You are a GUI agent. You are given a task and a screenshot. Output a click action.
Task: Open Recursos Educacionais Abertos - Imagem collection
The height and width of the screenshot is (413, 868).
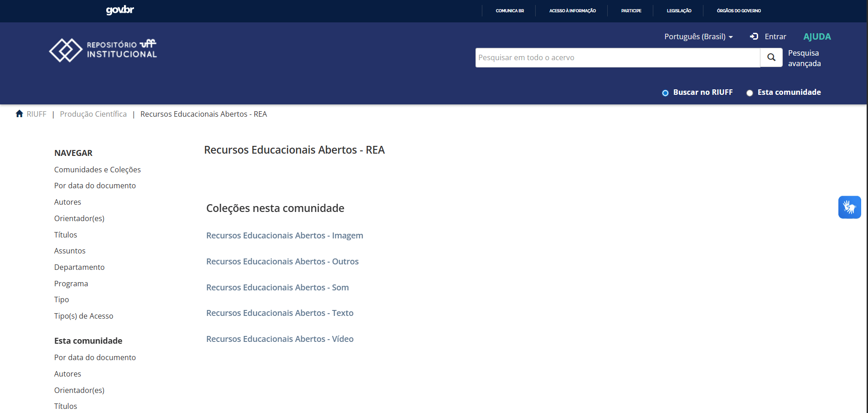tap(284, 236)
